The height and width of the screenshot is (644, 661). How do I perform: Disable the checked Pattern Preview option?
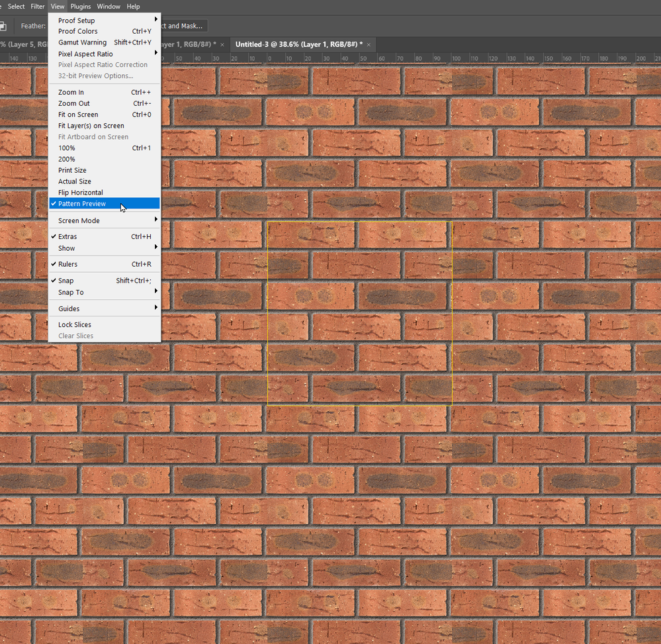coord(105,203)
